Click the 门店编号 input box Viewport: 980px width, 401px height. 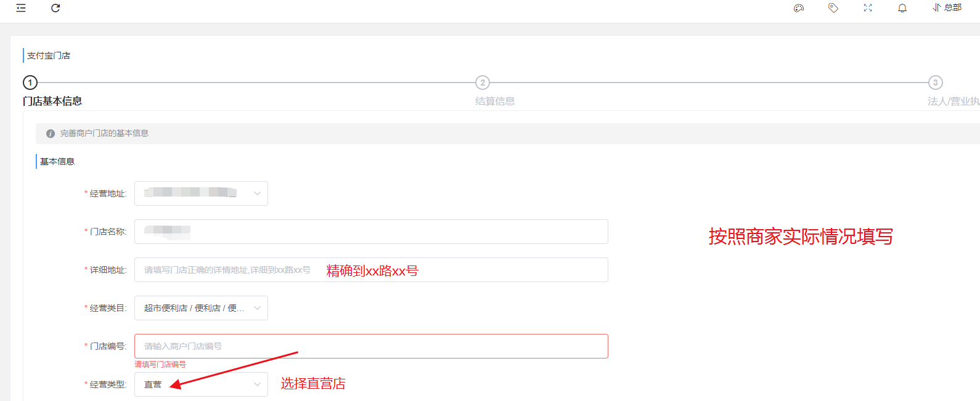(x=371, y=346)
